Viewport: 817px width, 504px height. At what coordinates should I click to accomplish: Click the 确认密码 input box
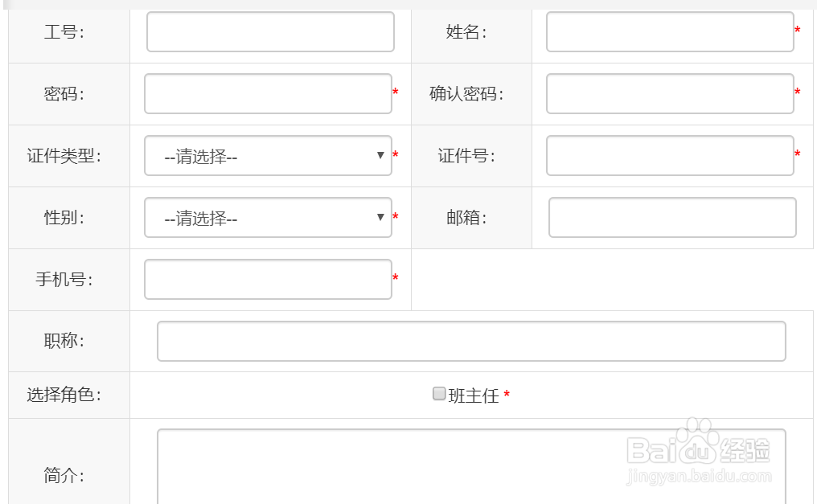668,93
